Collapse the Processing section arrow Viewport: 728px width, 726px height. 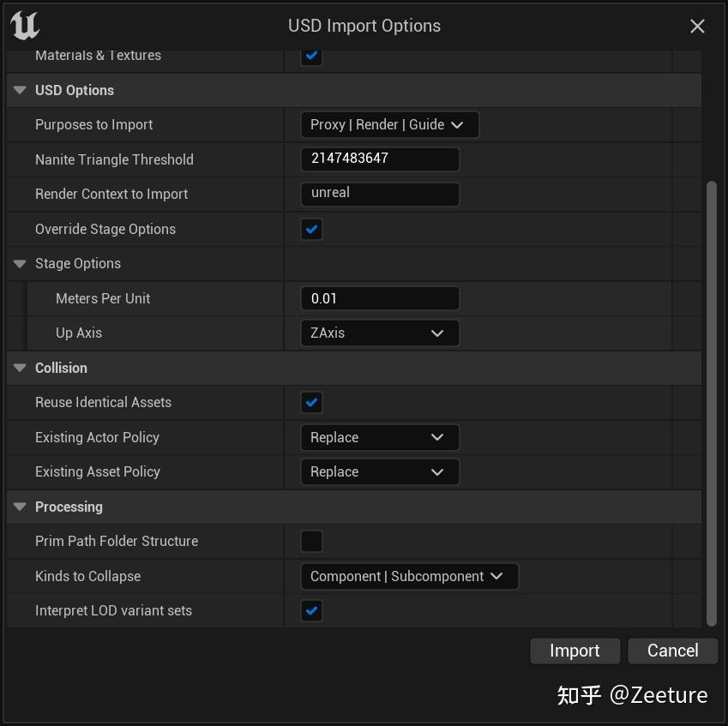[20, 507]
